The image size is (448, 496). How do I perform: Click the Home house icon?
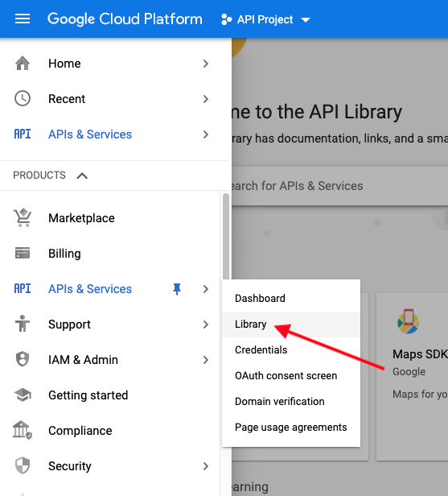click(23, 64)
